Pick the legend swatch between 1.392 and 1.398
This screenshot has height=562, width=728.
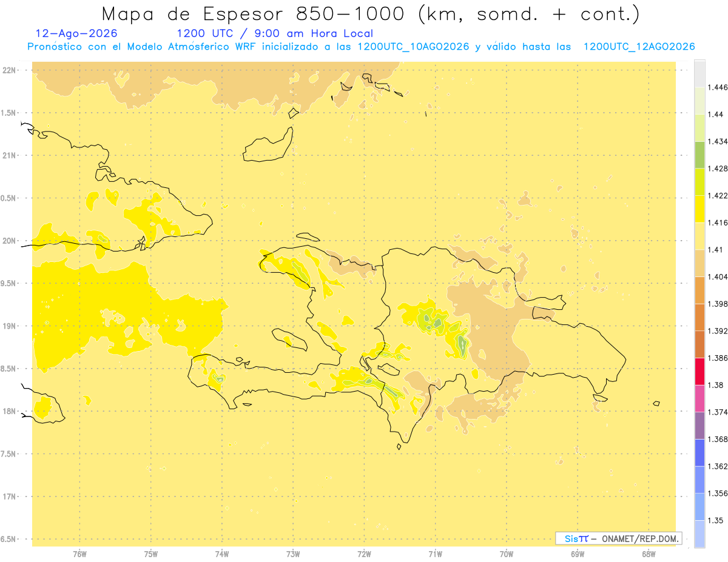pos(699,317)
